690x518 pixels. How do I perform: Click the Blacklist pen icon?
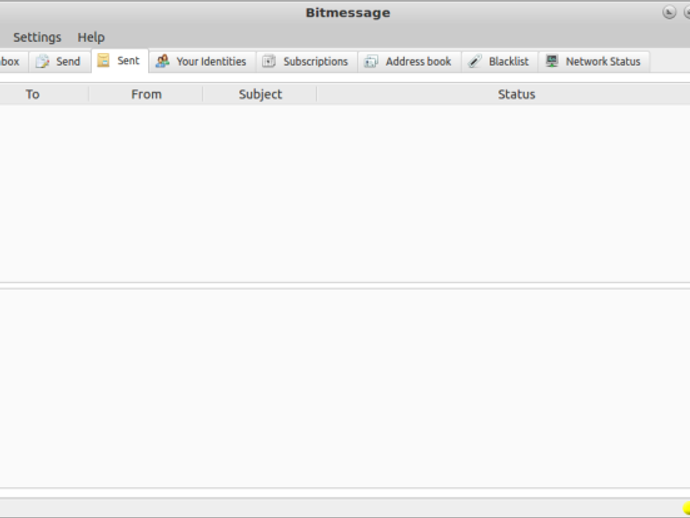475,61
